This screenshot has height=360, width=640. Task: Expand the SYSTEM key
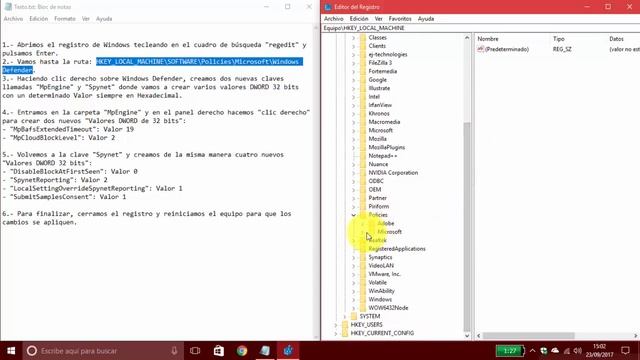344,316
